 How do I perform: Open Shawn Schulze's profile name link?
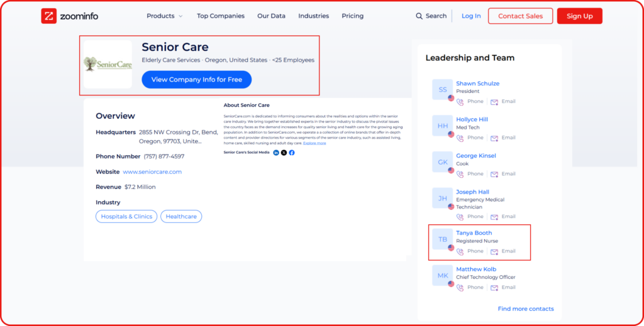click(478, 84)
